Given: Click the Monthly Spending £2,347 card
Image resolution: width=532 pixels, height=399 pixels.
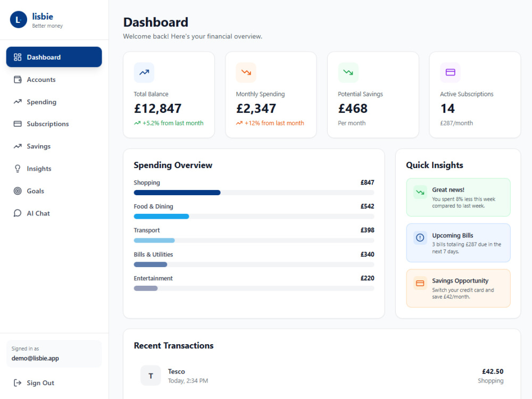Looking at the screenshot, I should point(271,95).
